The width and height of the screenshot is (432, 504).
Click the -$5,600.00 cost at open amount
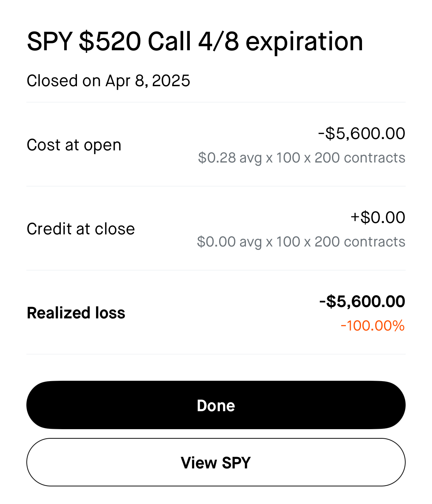coord(361,134)
